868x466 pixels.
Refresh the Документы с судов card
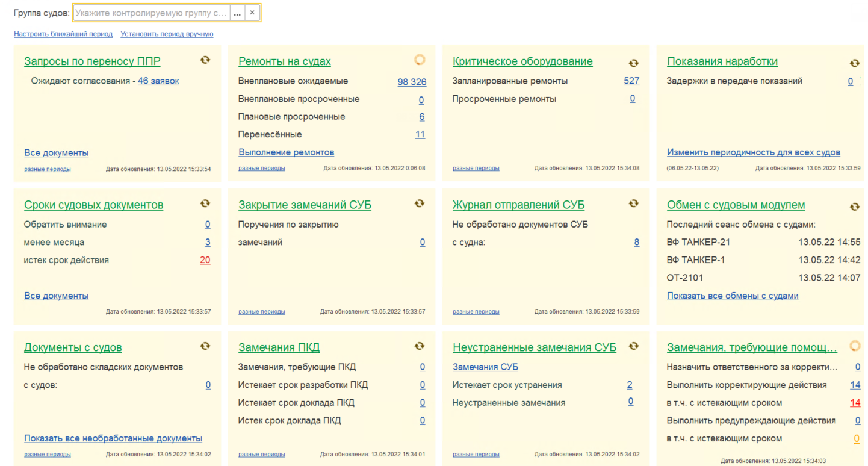point(205,346)
